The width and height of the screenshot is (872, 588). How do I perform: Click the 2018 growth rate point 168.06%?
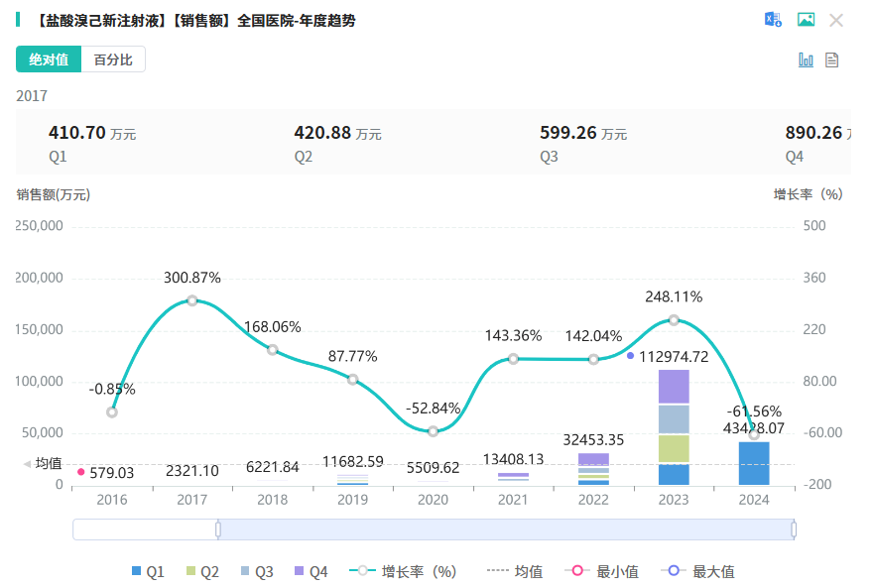coord(273,350)
